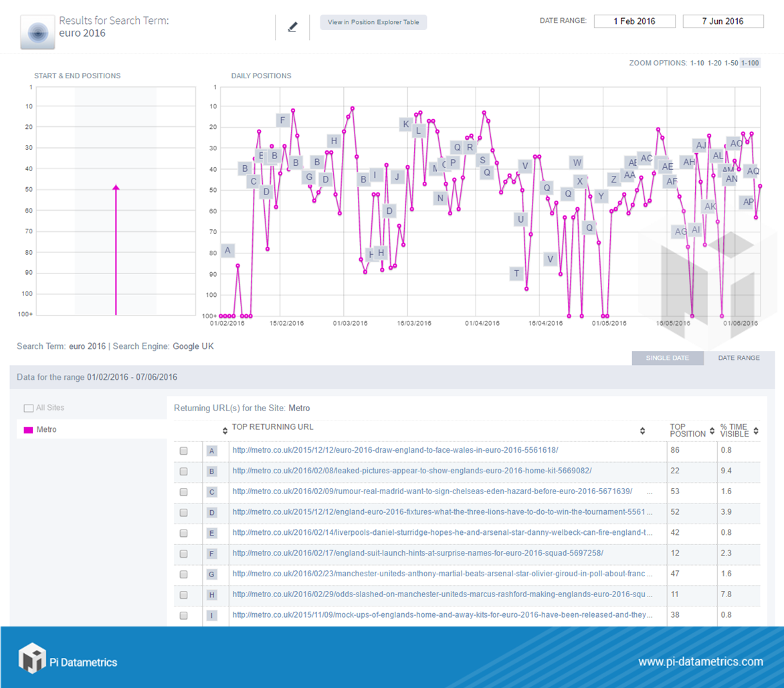Open the end date field 7 Jun 2016
This screenshot has height=688, width=784.
coord(723,21)
